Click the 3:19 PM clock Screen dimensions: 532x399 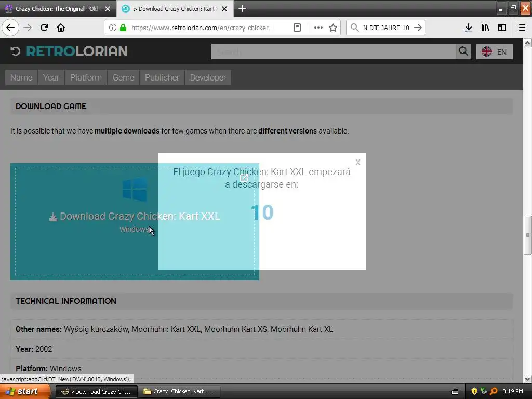click(x=513, y=392)
